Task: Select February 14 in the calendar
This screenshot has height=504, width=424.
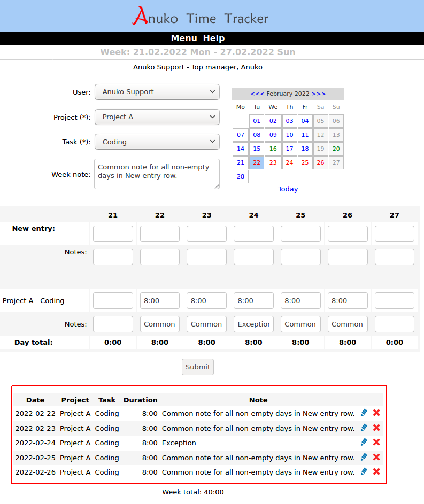Action: pyautogui.click(x=241, y=149)
